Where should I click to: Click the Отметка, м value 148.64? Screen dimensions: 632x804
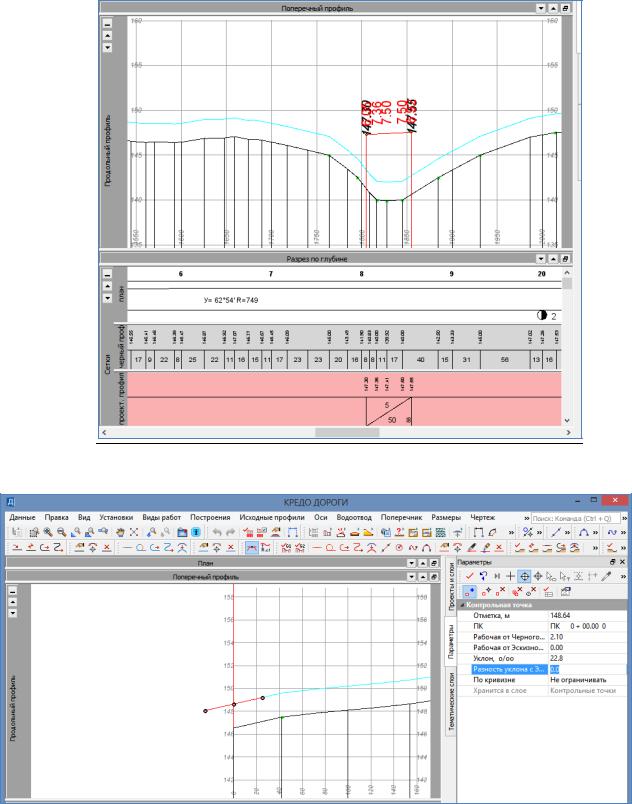(x=587, y=615)
